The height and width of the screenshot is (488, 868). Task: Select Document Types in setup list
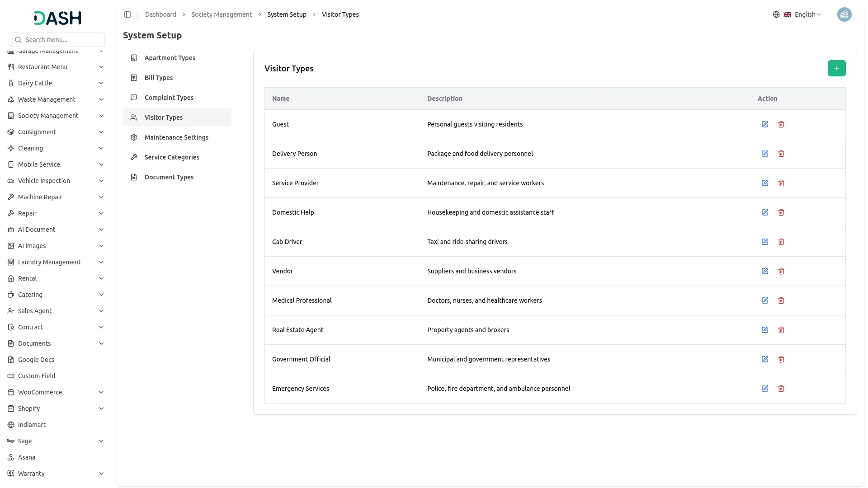pyautogui.click(x=169, y=177)
